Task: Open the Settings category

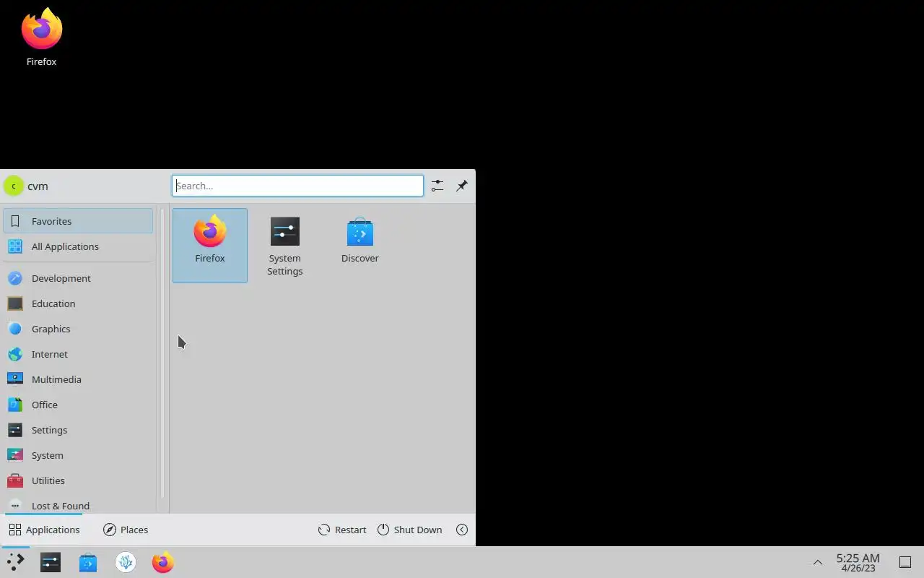Action: [78, 430]
